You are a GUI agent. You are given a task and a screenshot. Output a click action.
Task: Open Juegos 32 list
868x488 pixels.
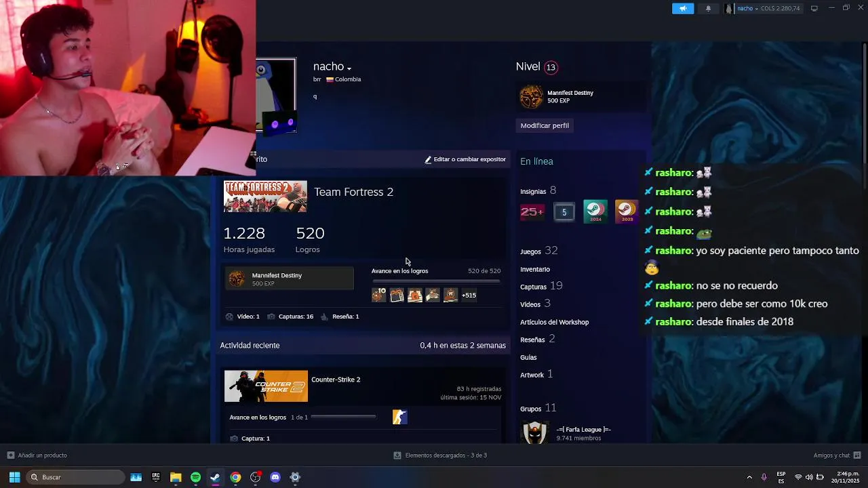coord(539,251)
